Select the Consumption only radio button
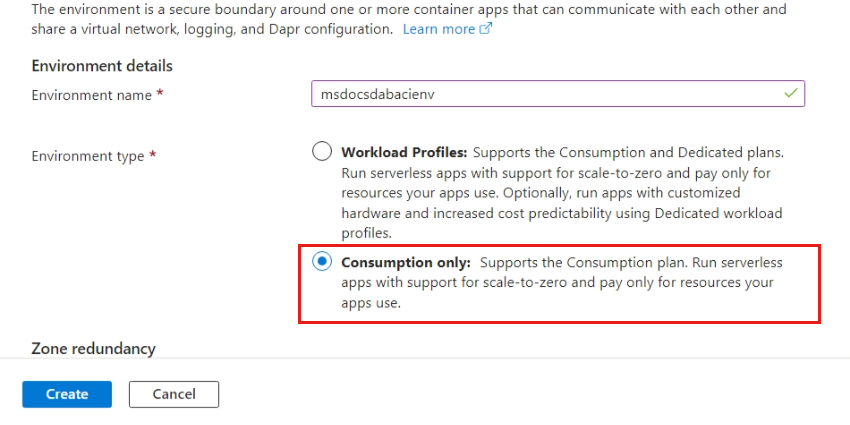 [322, 262]
